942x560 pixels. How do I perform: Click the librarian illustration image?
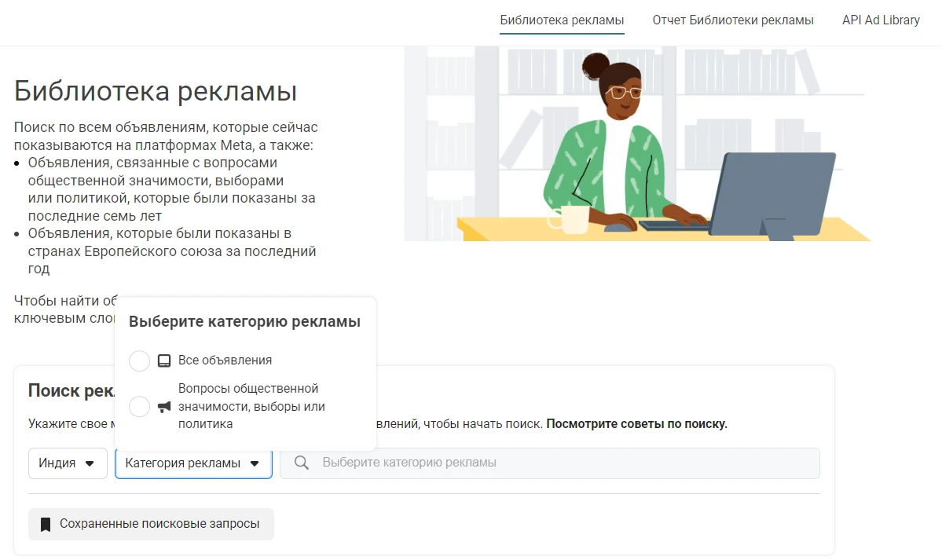pyautogui.click(x=637, y=144)
